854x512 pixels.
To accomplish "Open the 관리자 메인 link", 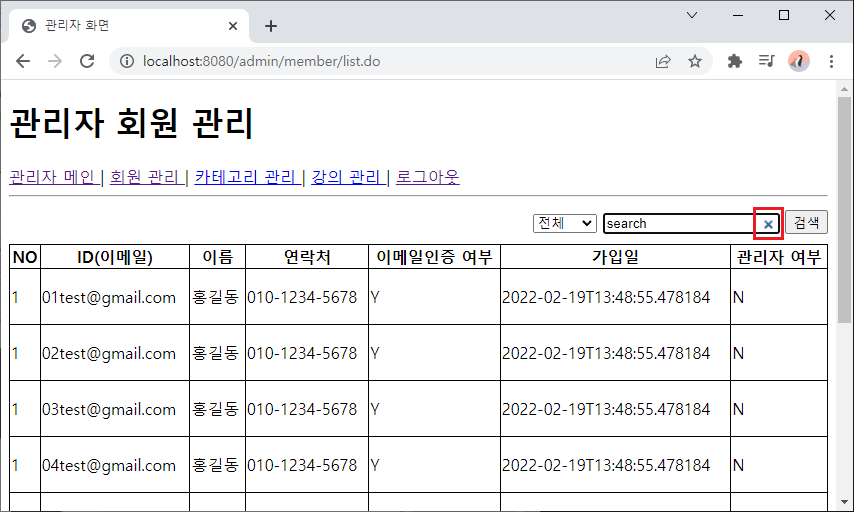I will (x=53, y=177).
